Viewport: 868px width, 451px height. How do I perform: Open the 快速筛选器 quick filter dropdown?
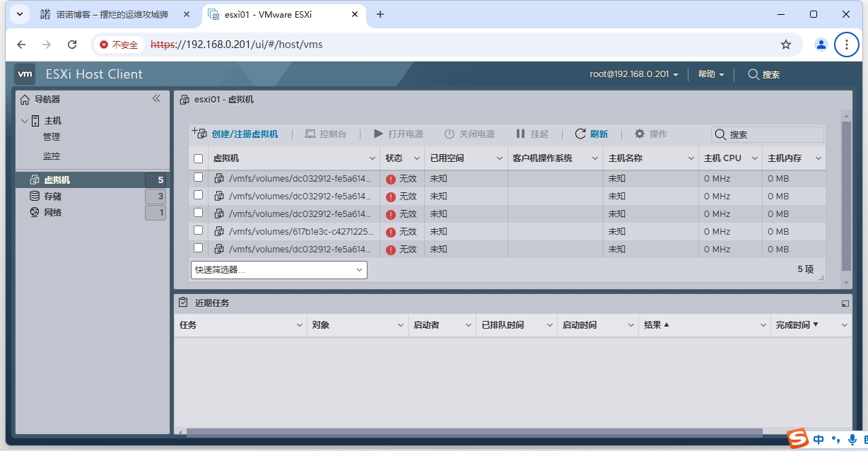[278, 270]
